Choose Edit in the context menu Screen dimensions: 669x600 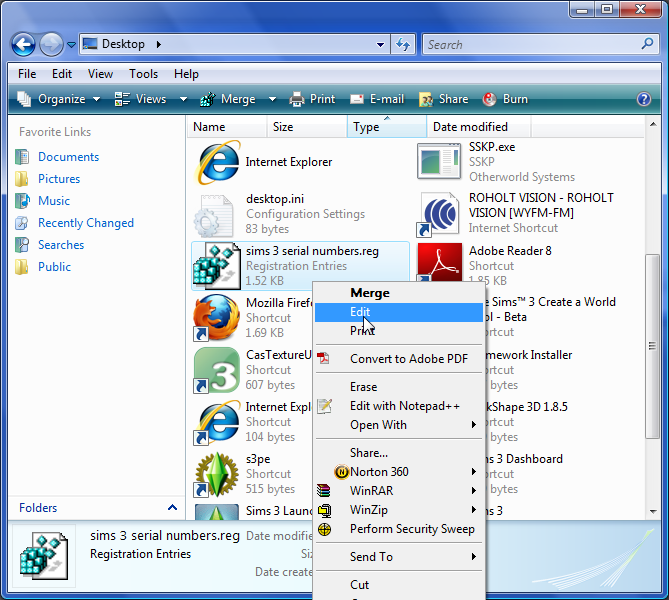click(x=399, y=312)
